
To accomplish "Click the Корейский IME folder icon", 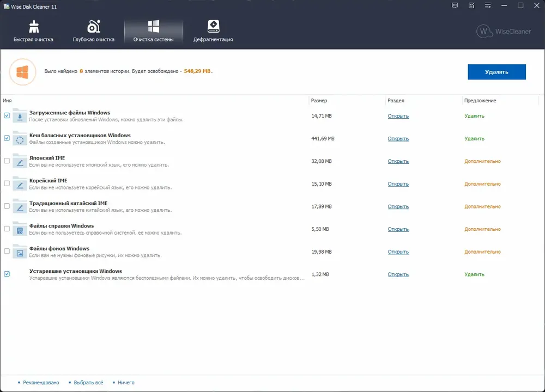I will pos(20,183).
